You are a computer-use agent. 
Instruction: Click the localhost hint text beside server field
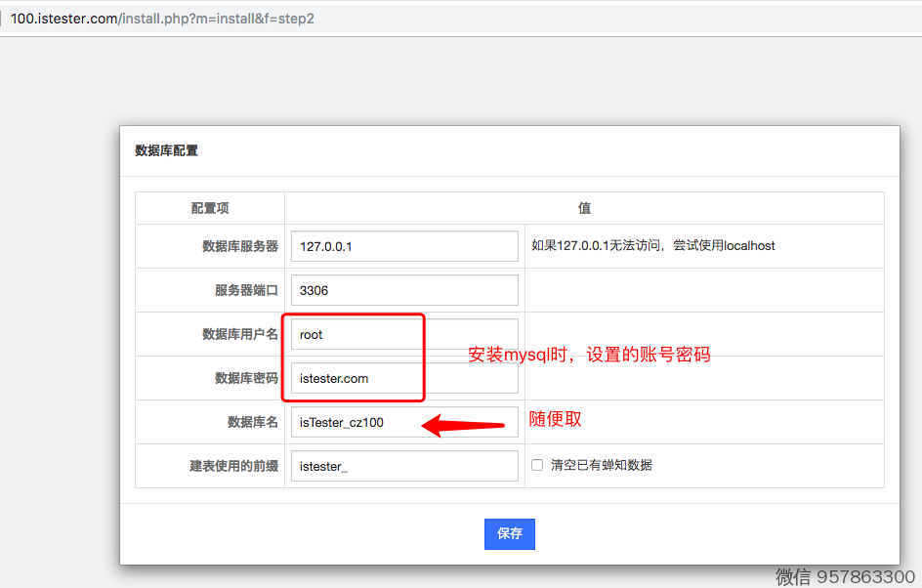[x=652, y=246]
